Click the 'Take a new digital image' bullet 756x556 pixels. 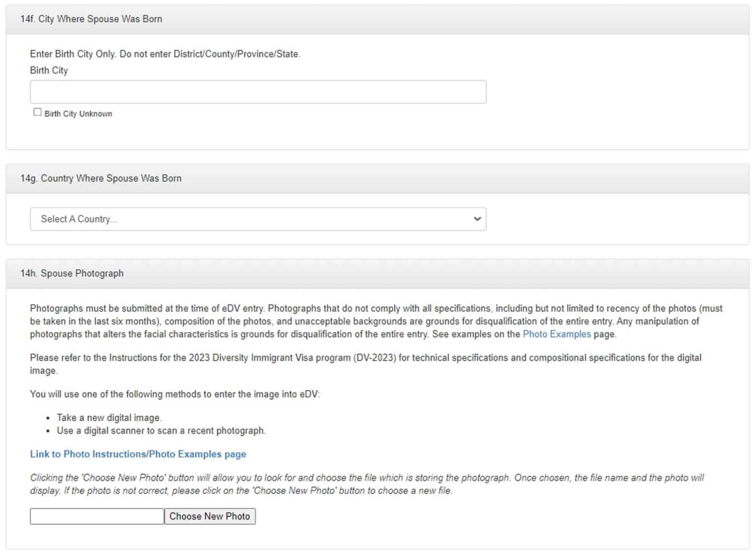point(109,418)
